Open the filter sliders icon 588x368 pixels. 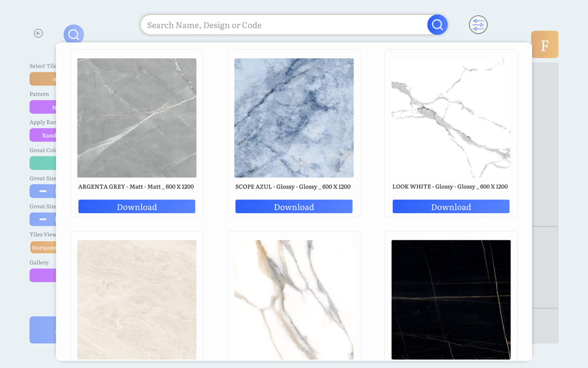click(x=478, y=25)
